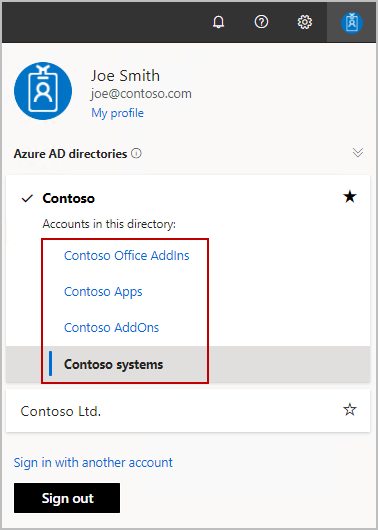Image resolution: width=378 pixels, height=530 pixels.
Task: Click the Sign out button
Action: (67, 498)
